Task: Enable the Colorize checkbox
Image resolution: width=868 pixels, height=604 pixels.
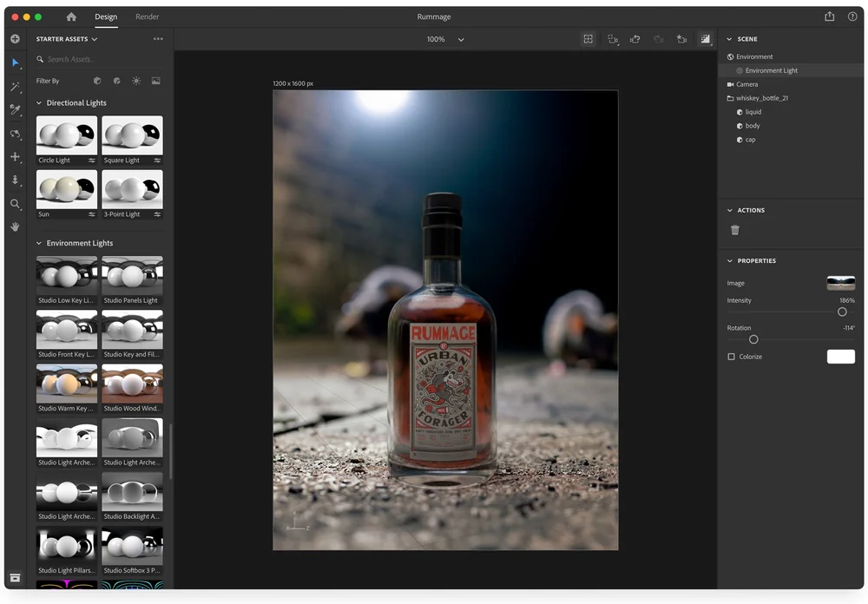Action: coord(731,357)
